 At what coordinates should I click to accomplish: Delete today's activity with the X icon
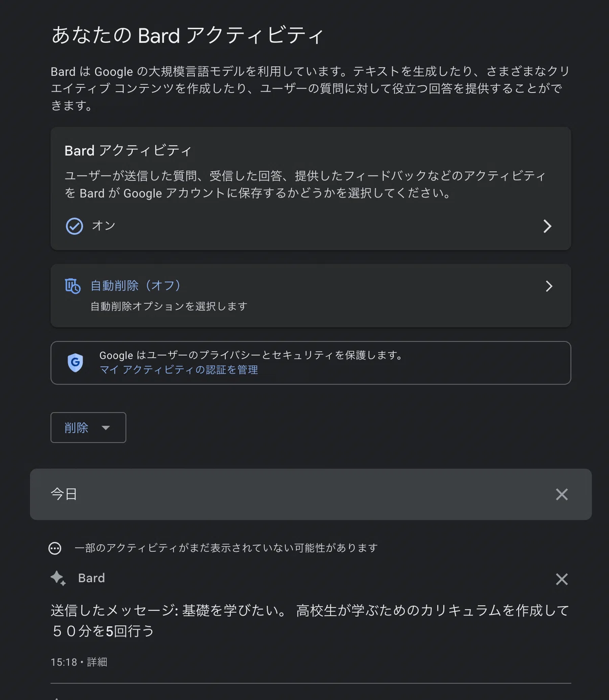pos(562,494)
